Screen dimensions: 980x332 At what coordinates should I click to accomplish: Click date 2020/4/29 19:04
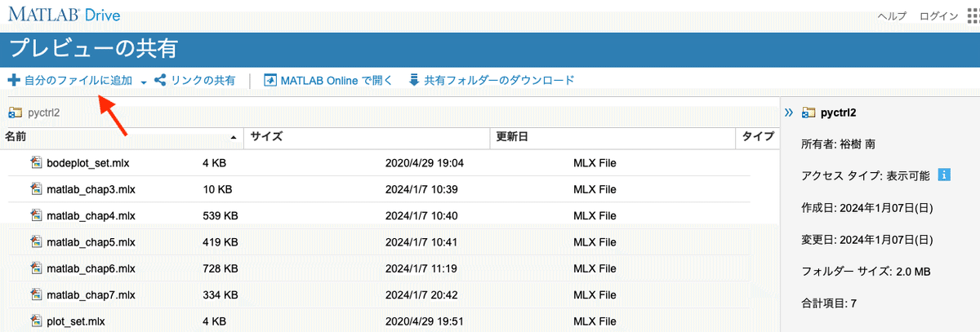click(x=425, y=163)
